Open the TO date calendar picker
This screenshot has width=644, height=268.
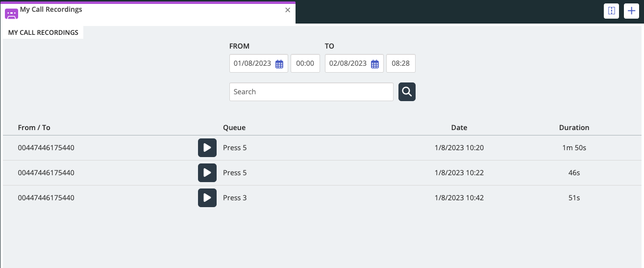pyautogui.click(x=375, y=64)
